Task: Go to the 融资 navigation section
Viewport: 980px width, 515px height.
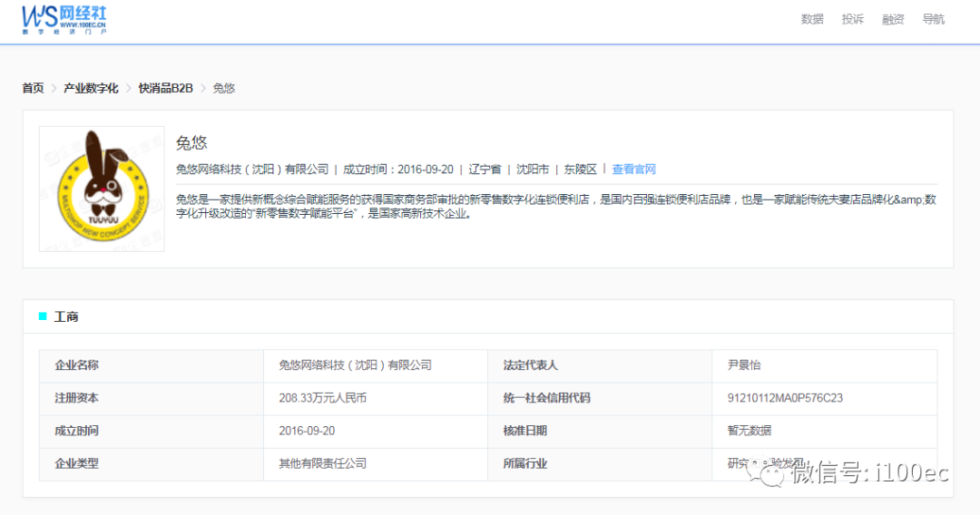Action: click(x=893, y=19)
